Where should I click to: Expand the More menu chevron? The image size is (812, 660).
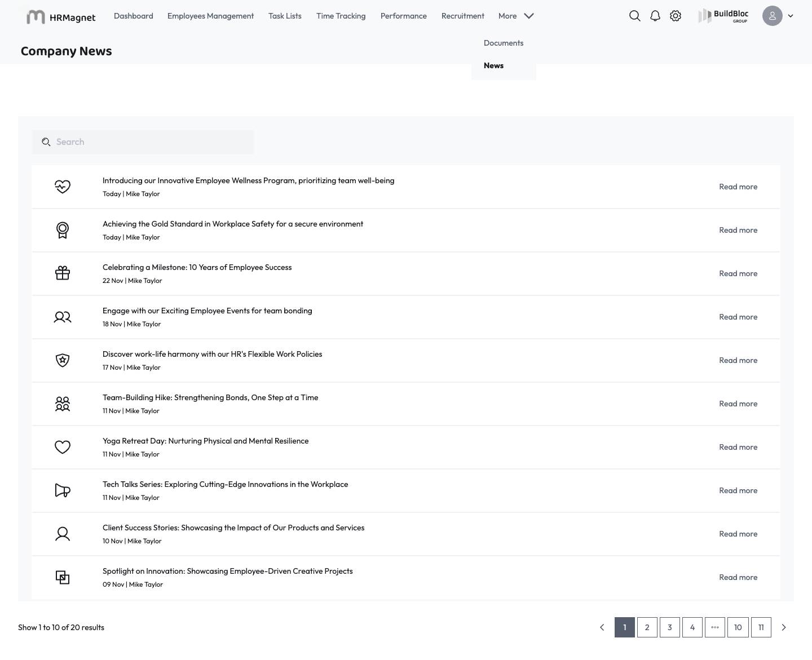coord(529,16)
